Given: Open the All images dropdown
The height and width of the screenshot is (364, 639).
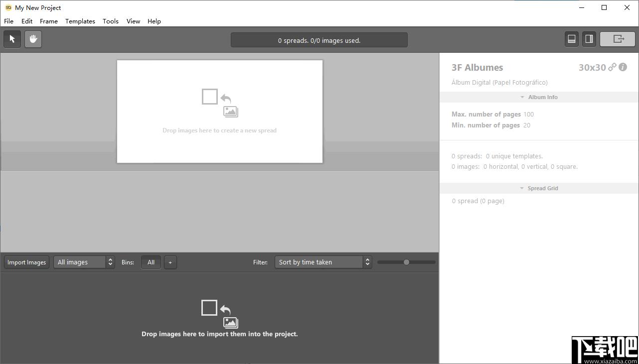Looking at the screenshot, I should pyautogui.click(x=84, y=262).
